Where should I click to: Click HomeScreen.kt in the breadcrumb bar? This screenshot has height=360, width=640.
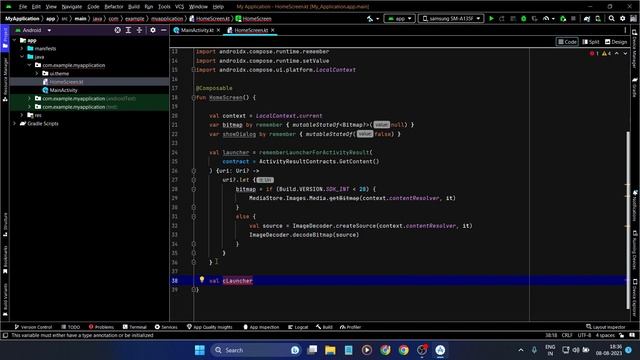213,18
